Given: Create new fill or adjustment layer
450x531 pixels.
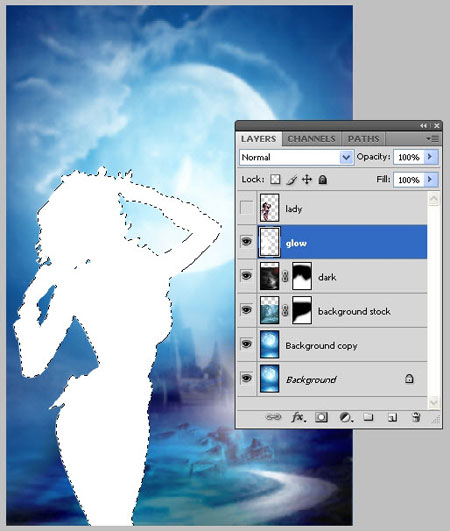Looking at the screenshot, I should coord(346,418).
